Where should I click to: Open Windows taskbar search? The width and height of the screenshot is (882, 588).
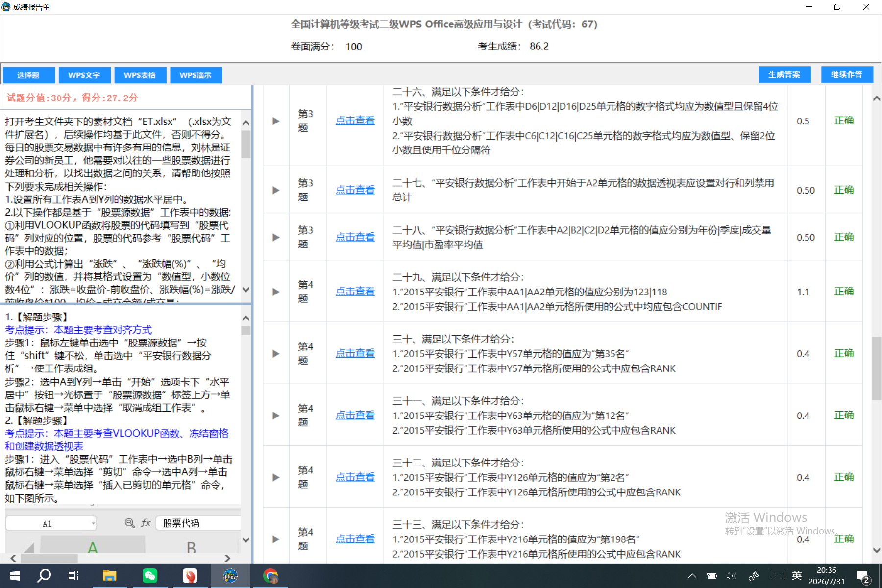point(44,576)
